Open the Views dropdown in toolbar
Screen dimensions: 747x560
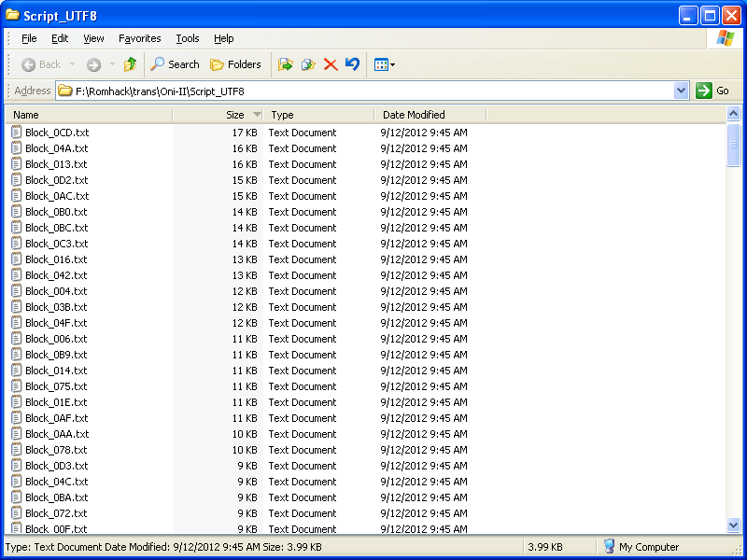(385, 64)
